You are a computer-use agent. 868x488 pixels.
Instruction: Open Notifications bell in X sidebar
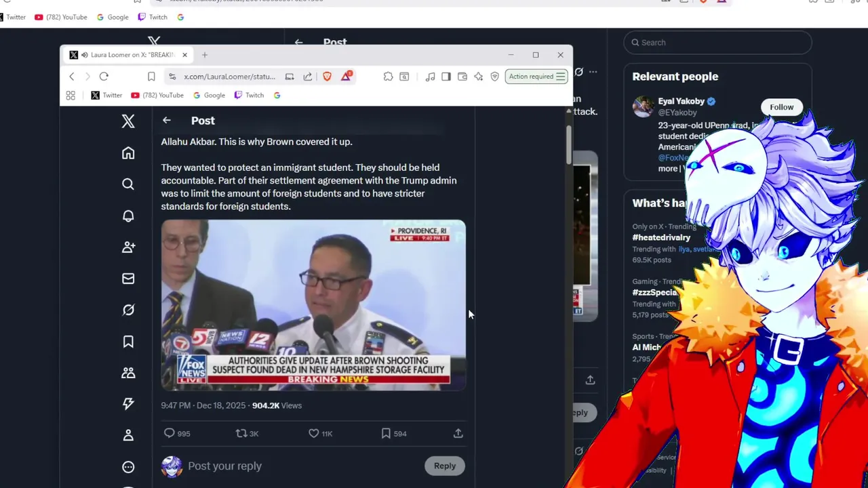[x=128, y=216]
